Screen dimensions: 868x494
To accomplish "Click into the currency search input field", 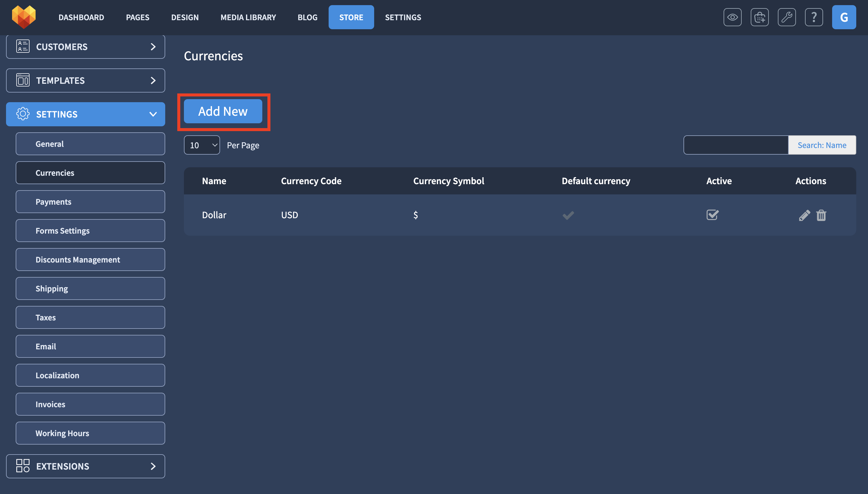I will point(736,145).
